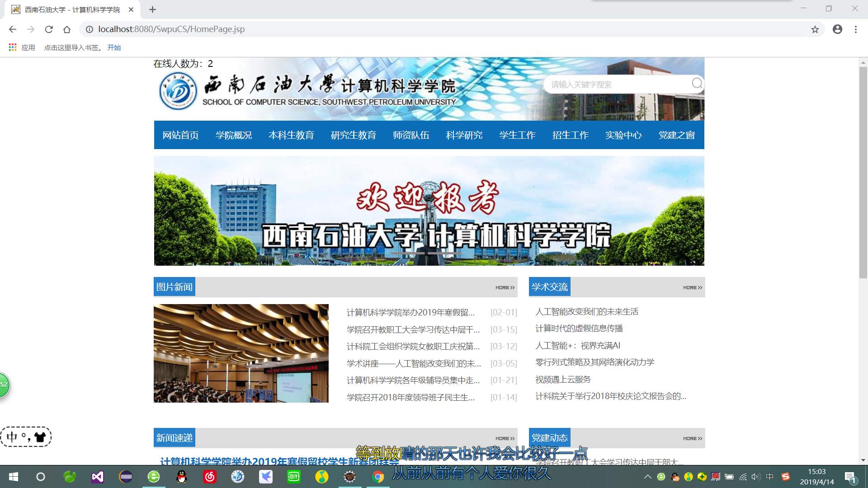Open NetEase Cloud Music from the taskbar
This screenshot has width=868, height=488.
click(210, 477)
